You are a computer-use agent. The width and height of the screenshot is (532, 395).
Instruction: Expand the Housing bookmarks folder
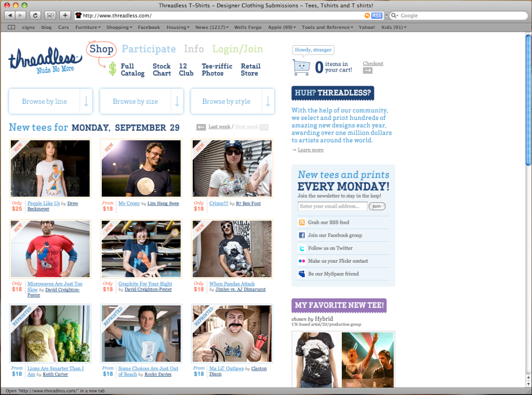coord(178,27)
